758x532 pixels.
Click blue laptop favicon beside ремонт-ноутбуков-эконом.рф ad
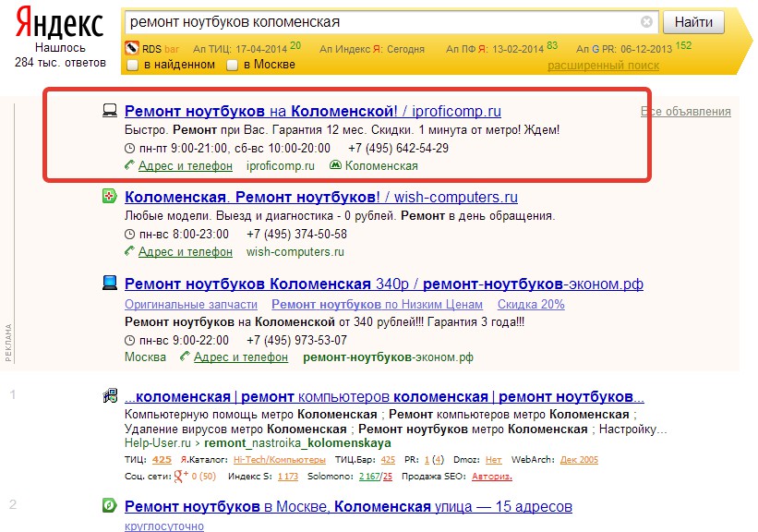[x=110, y=283]
